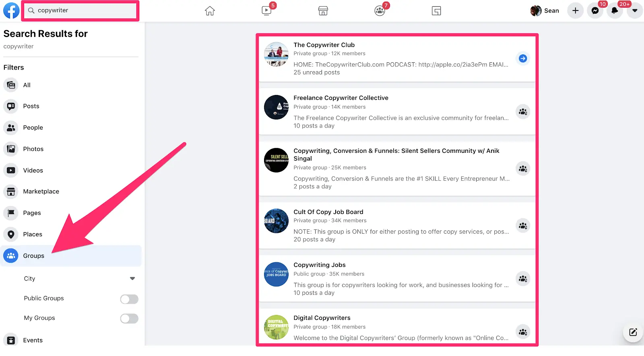Image resolution: width=644 pixels, height=356 pixels.
Task: Click the Pages flag icon
Action: coord(11,213)
